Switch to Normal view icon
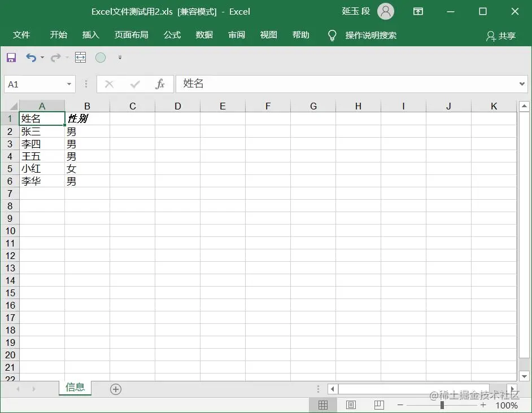532x413 pixels. [323, 405]
